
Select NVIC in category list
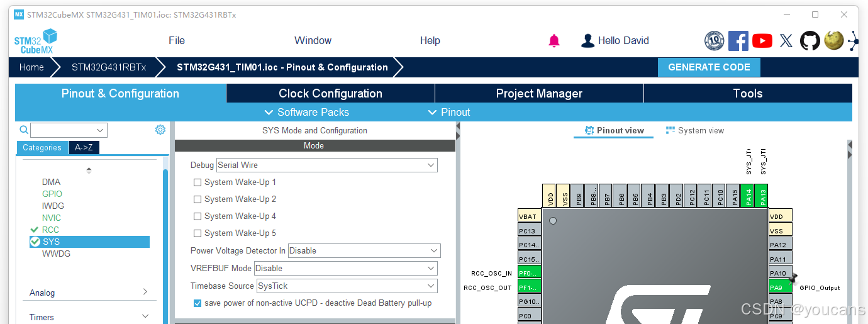52,218
